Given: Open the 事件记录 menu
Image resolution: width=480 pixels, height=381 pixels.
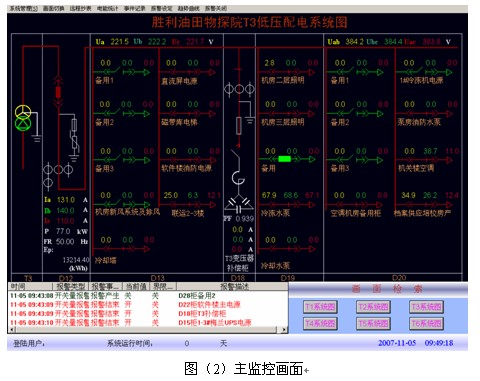Looking at the screenshot, I should pos(135,8).
